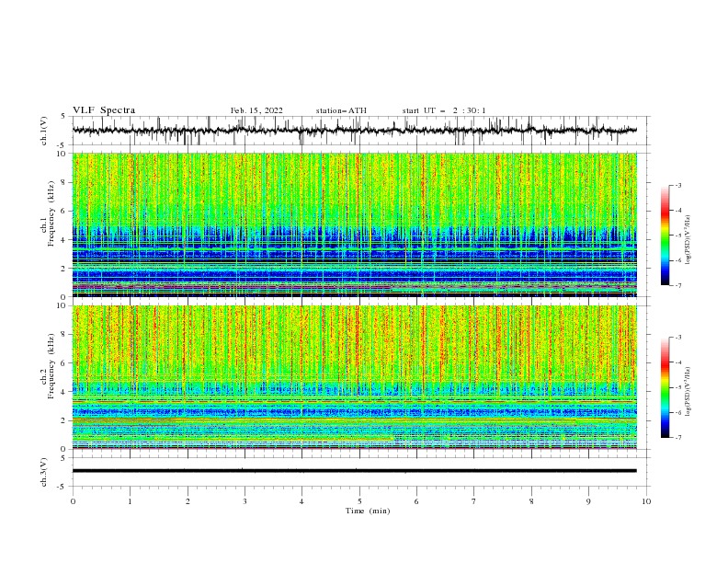This screenshot has height=563, width=728.
Task: Click the "10" tick on the time axis
Action: [646, 501]
